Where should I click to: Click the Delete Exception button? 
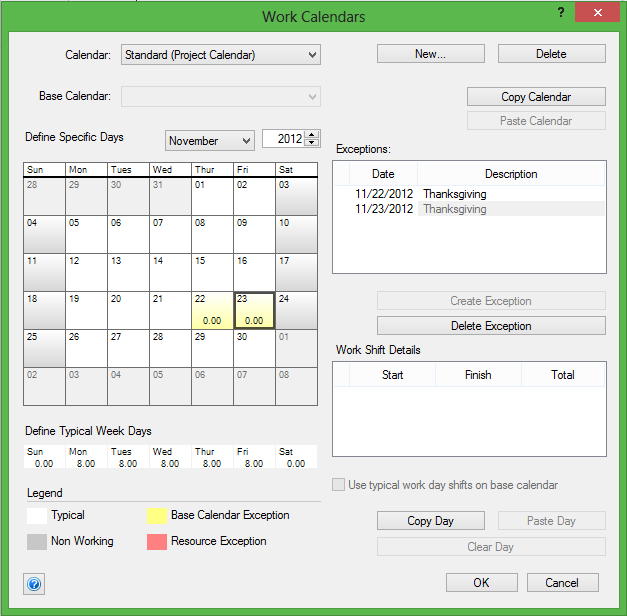click(x=491, y=326)
